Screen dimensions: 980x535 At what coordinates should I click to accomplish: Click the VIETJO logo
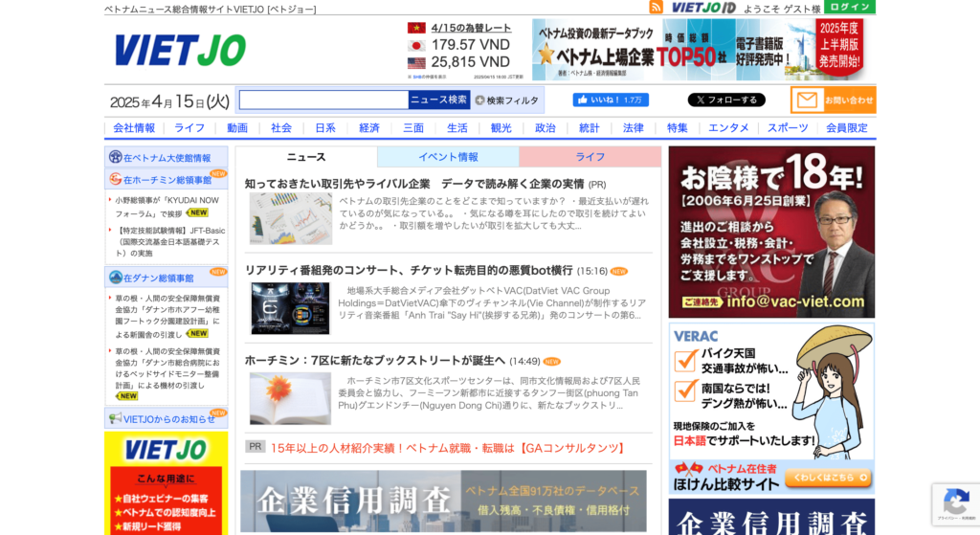(180, 50)
